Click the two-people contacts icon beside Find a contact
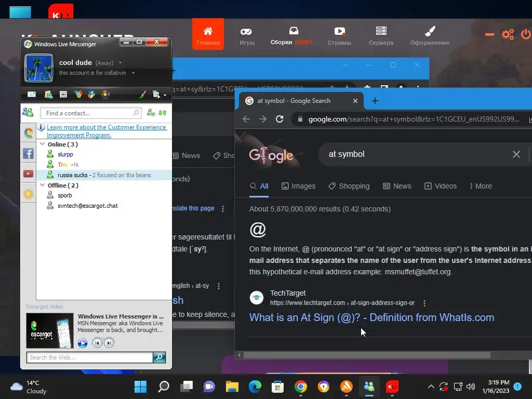The width and height of the screenshot is (532, 399). click(x=28, y=112)
